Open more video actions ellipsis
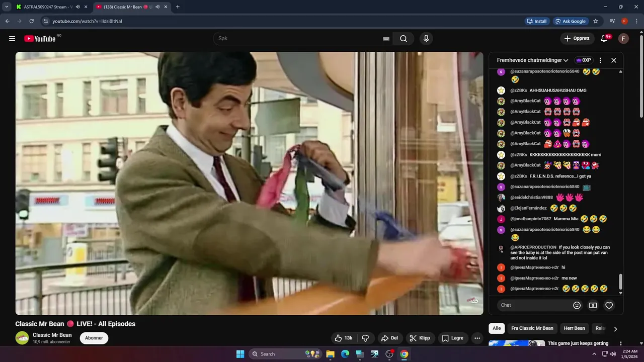The height and width of the screenshot is (362, 644). pyautogui.click(x=477, y=338)
